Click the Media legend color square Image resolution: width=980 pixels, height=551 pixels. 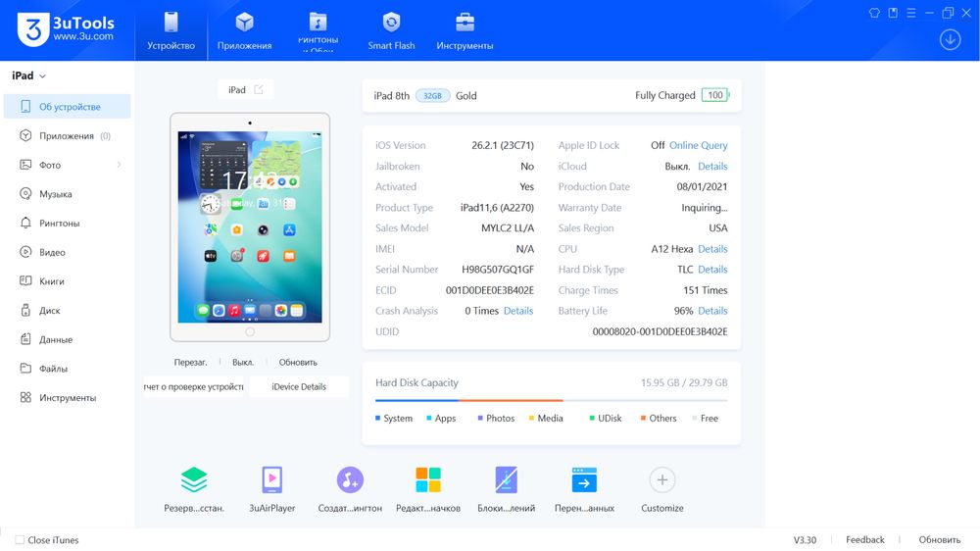pos(531,418)
